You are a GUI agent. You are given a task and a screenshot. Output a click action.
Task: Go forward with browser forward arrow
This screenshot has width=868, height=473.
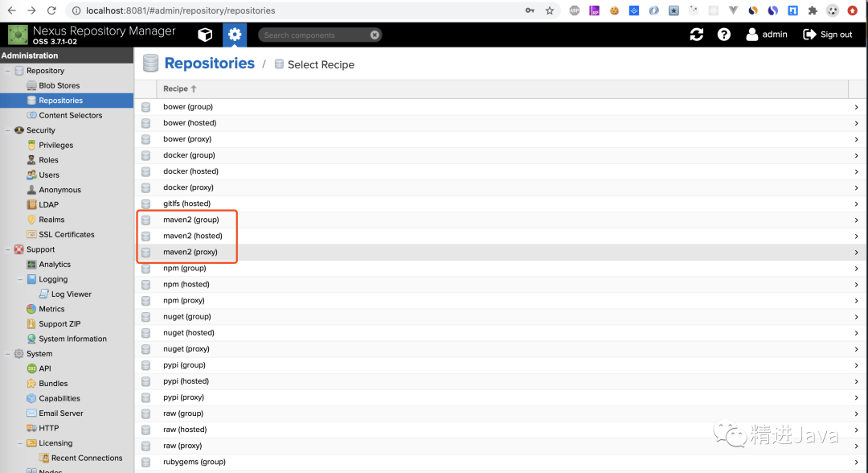[31, 10]
